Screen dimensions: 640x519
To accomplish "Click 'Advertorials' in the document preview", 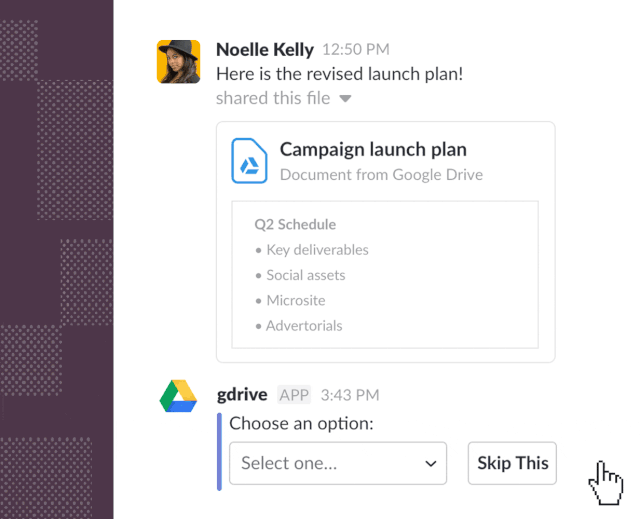I will pyautogui.click(x=304, y=326).
